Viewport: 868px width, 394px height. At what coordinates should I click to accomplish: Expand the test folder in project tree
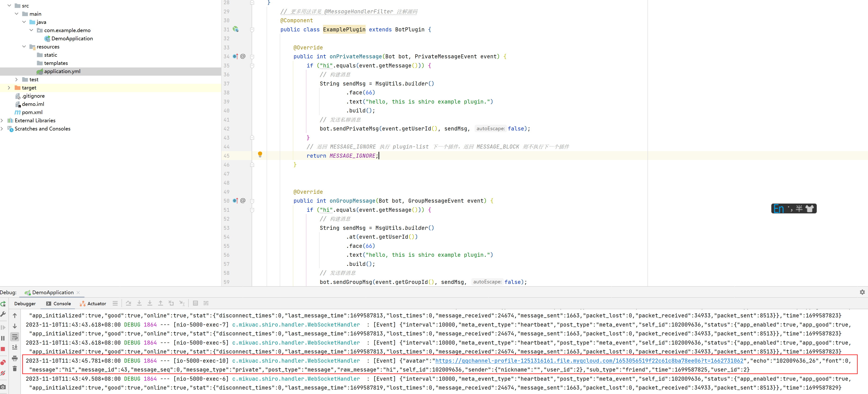pos(17,79)
